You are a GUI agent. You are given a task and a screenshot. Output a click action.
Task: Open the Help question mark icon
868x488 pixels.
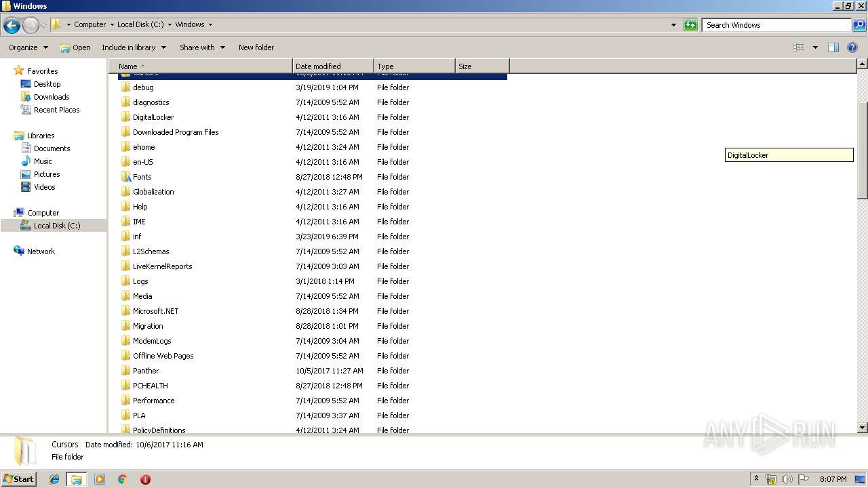tap(852, 47)
